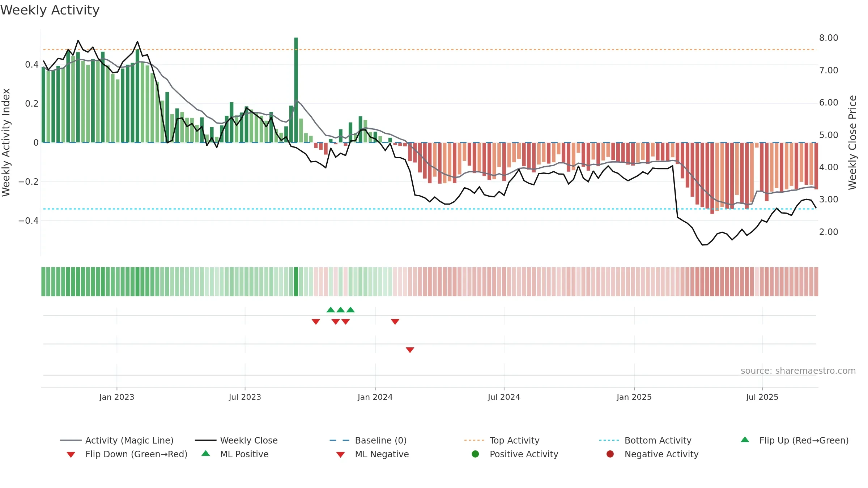Click the Jan 2025 axis label
The width and height of the screenshot is (868, 488).
coord(634,397)
